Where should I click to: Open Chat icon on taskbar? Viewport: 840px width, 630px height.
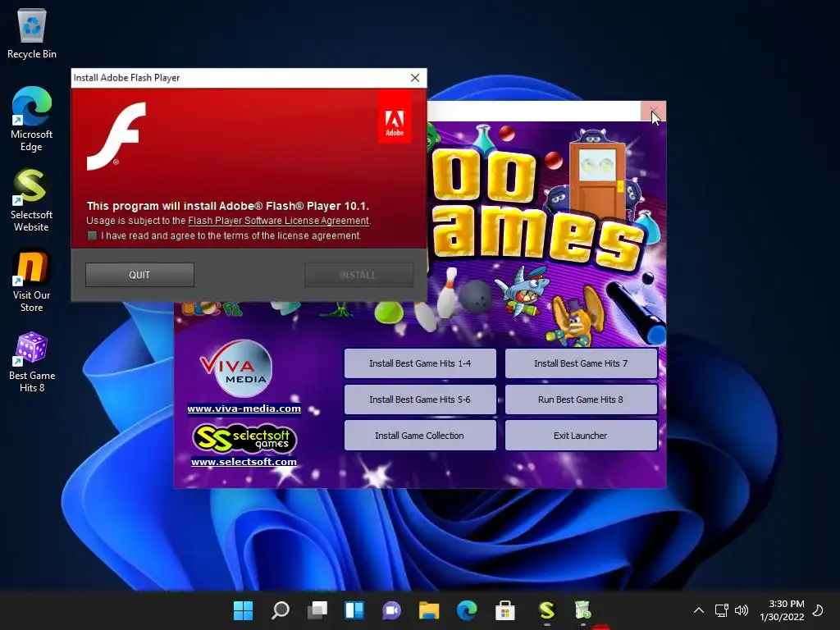click(391, 610)
